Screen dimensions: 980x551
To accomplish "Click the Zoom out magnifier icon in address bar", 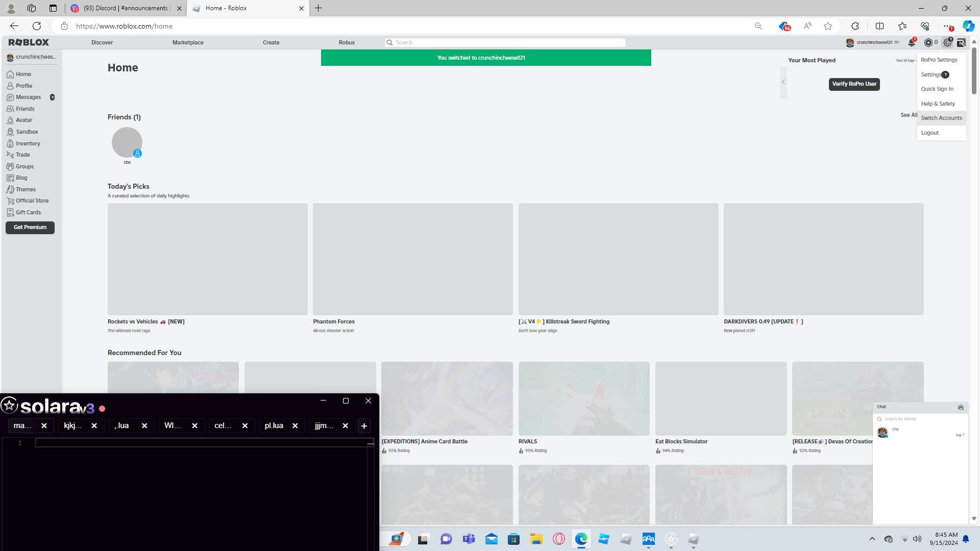I will point(758,26).
